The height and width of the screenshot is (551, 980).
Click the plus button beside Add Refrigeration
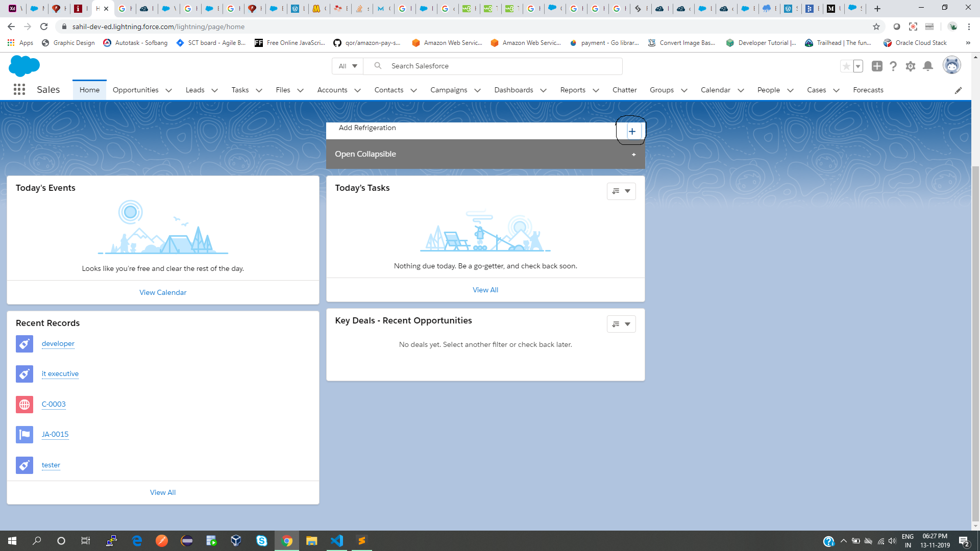(632, 131)
